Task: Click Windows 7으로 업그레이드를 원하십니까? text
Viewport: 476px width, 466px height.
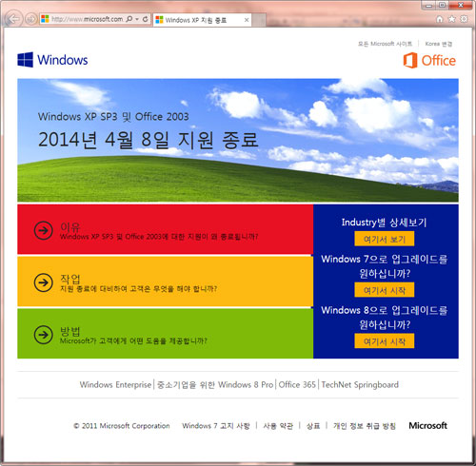Action: point(385,266)
